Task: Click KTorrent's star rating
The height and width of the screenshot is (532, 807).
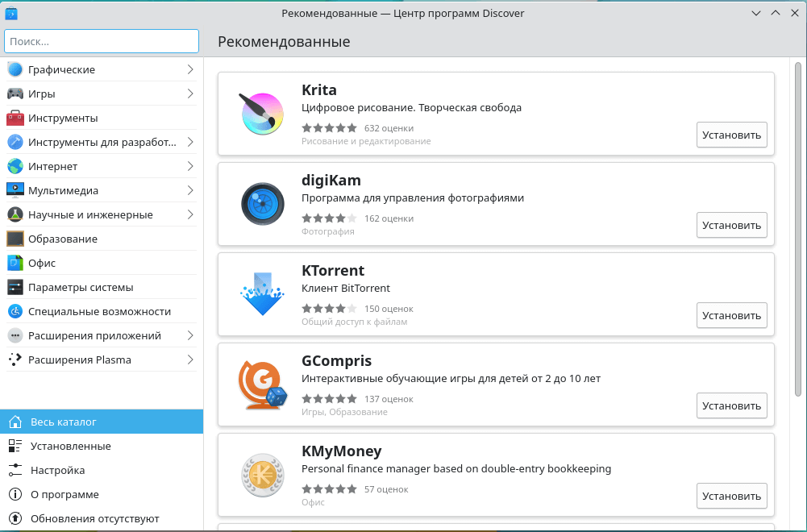Action: (x=329, y=308)
